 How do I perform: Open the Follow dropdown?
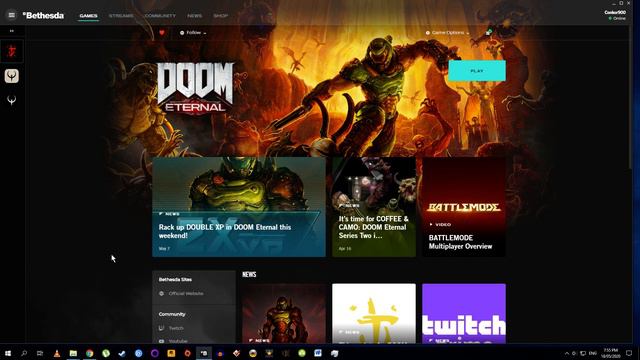pyautogui.click(x=193, y=33)
